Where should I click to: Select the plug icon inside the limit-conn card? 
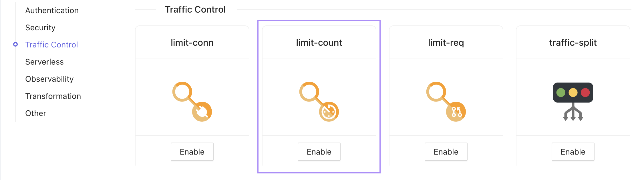(202, 112)
